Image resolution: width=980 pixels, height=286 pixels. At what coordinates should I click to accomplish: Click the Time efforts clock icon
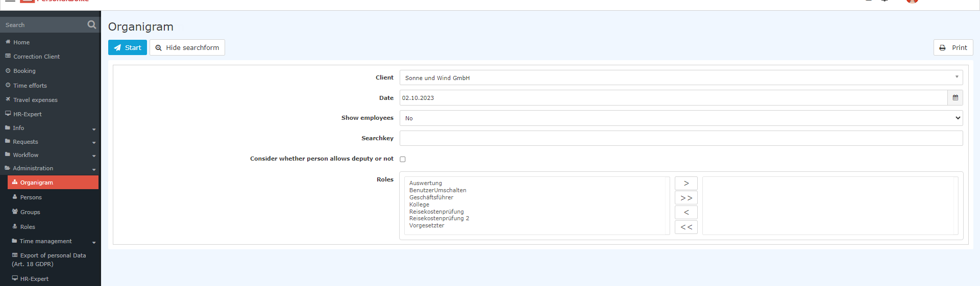click(8, 85)
